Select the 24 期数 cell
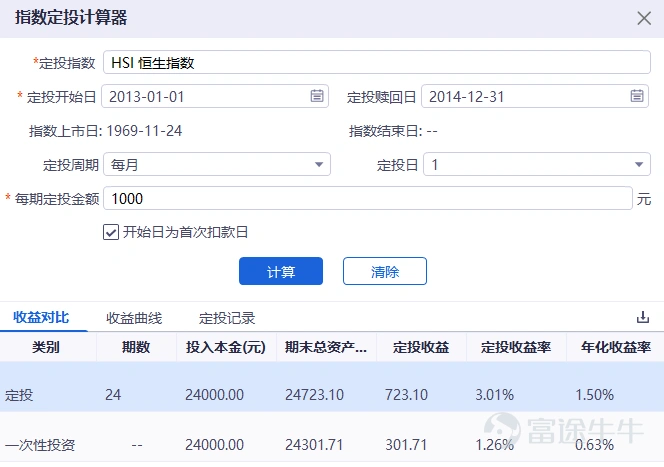This screenshot has height=467, width=664. [113, 395]
